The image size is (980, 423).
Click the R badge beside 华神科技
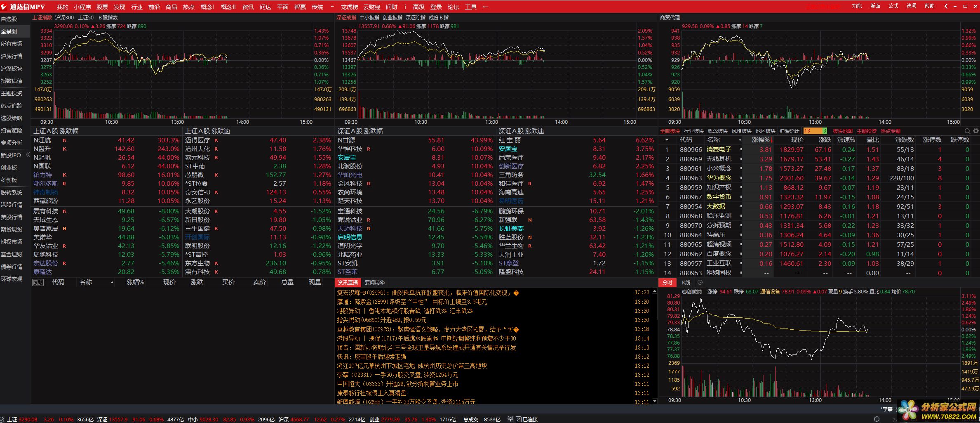pos(369,149)
